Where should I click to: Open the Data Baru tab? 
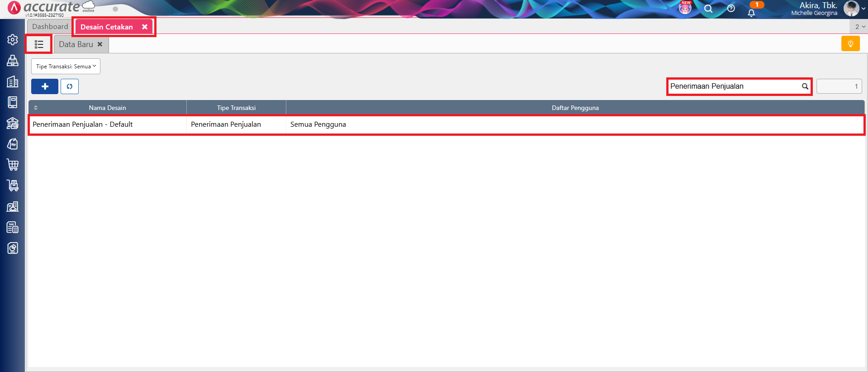coord(76,44)
